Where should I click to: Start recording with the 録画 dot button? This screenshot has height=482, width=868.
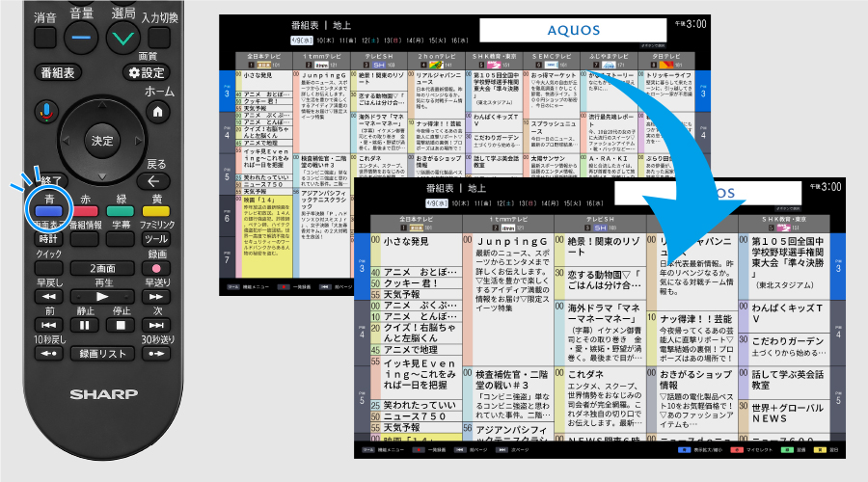pos(156,268)
